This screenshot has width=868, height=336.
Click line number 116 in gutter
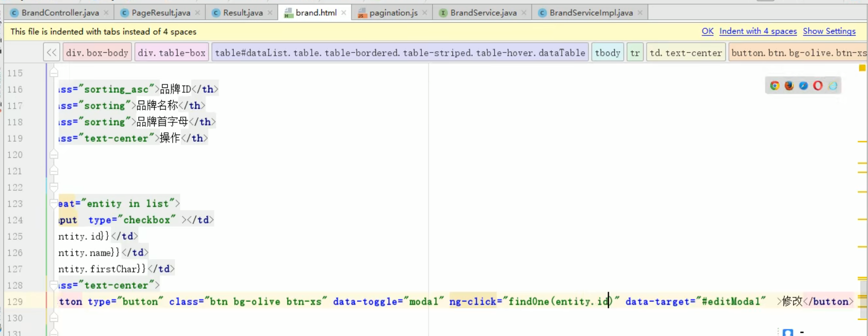tap(15, 90)
